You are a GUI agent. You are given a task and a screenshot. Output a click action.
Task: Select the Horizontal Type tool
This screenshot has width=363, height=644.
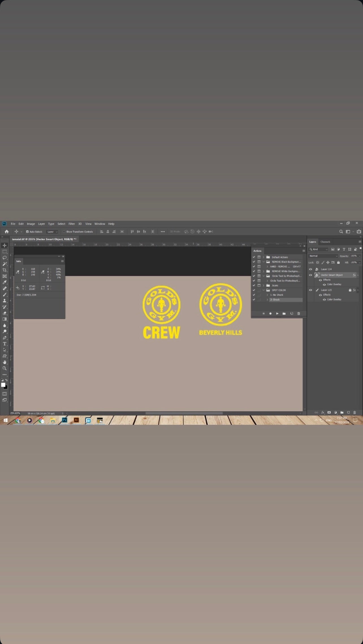[5, 344]
